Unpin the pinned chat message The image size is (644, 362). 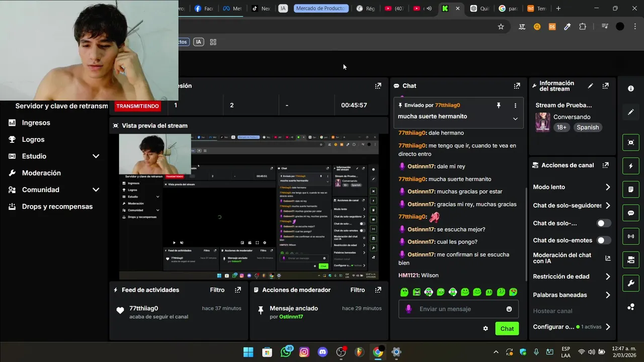[499, 106]
